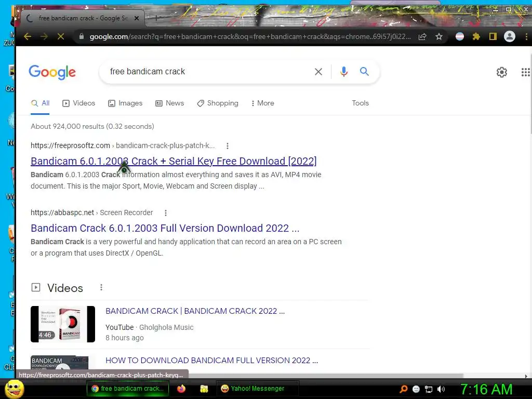Expand the More search categories
This screenshot has width=532, height=399.
click(262, 103)
